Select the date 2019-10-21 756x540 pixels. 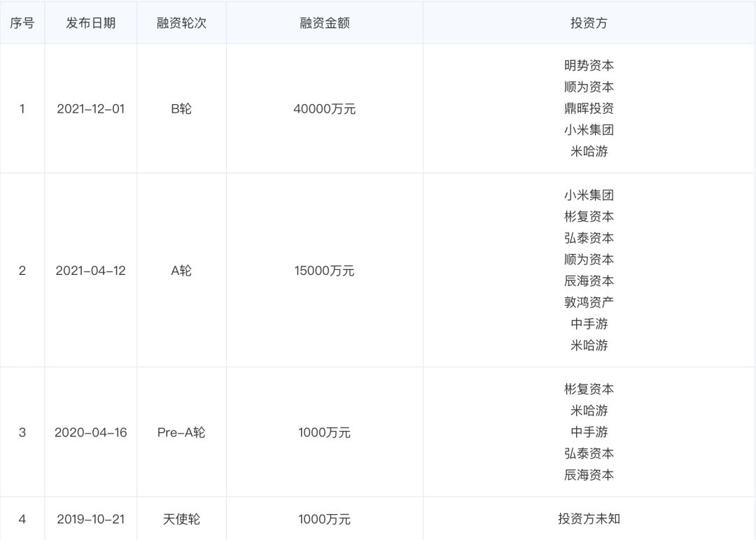coord(90,519)
